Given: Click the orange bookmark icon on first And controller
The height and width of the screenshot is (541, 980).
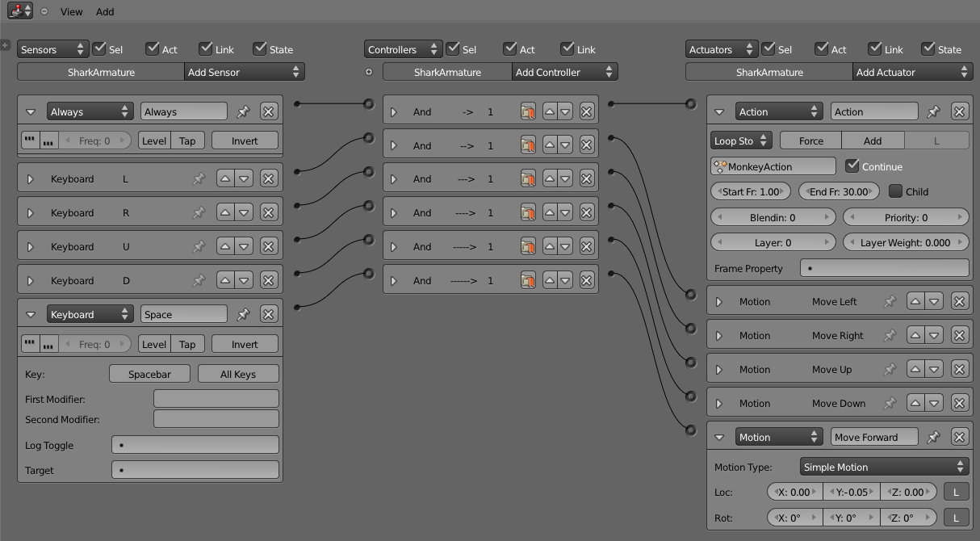Looking at the screenshot, I should click(528, 111).
